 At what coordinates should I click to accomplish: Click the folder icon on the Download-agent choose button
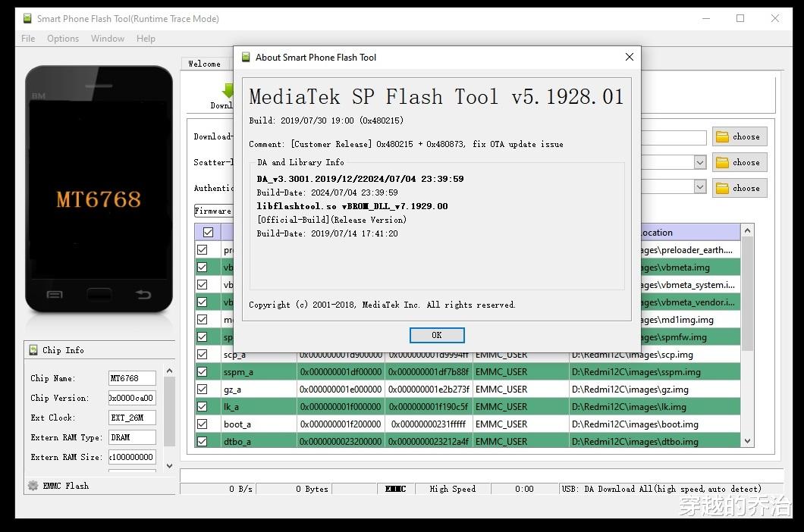tap(722, 137)
